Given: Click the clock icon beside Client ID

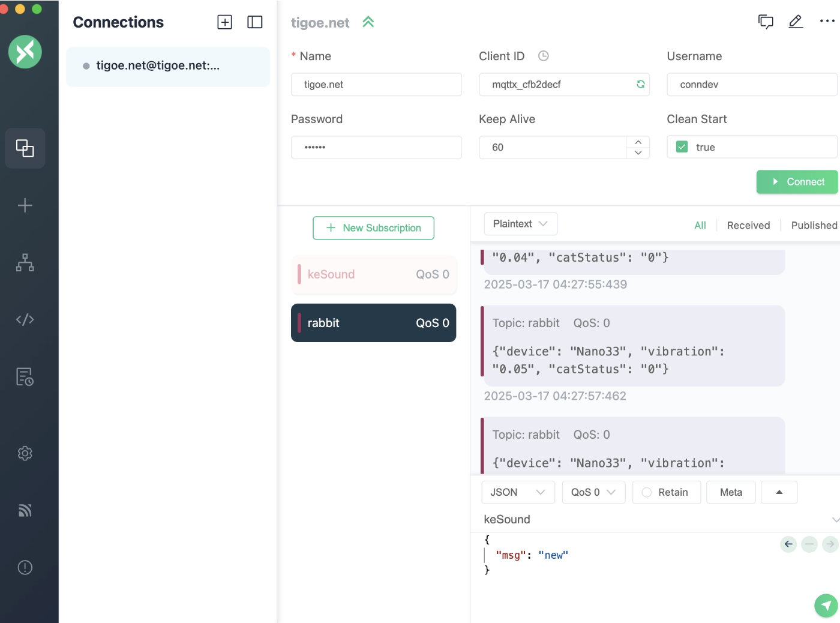Looking at the screenshot, I should coord(544,56).
